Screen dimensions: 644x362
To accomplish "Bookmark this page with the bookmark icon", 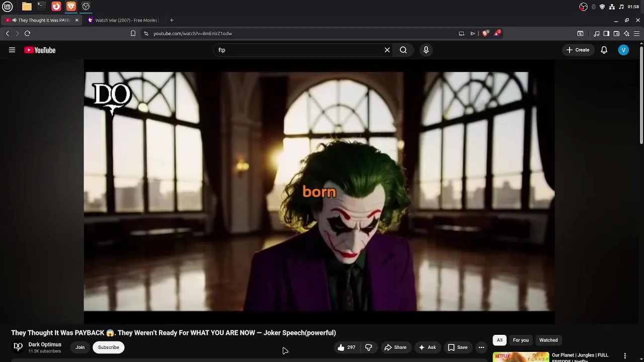I will tap(133, 34).
